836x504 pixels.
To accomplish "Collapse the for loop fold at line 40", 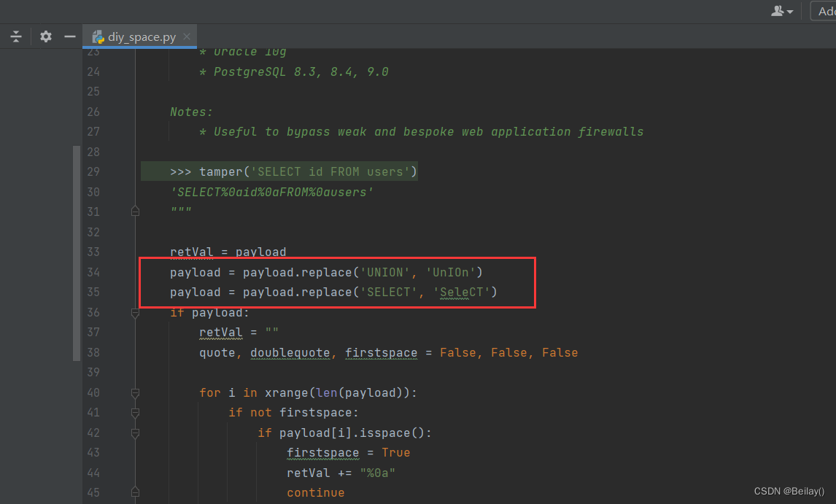I will tap(136, 393).
